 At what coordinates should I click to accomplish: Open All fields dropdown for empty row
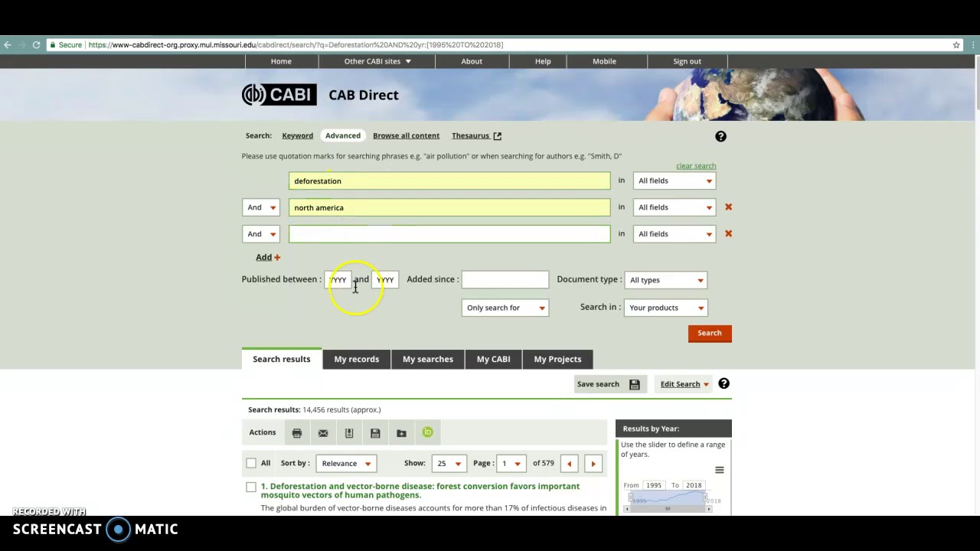pos(675,234)
